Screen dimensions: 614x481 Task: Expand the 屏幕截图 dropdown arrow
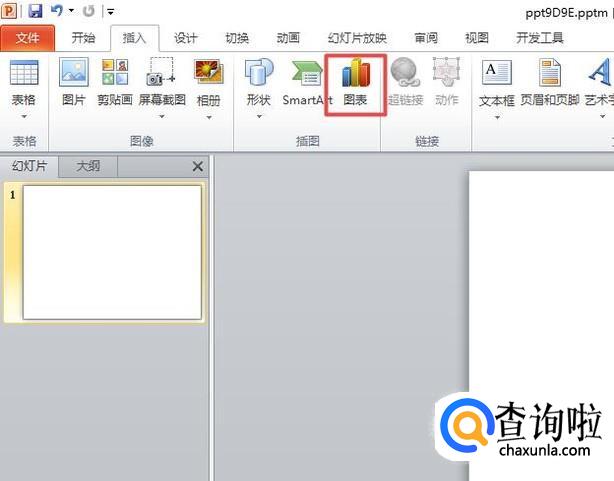pyautogui.click(x=162, y=117)
